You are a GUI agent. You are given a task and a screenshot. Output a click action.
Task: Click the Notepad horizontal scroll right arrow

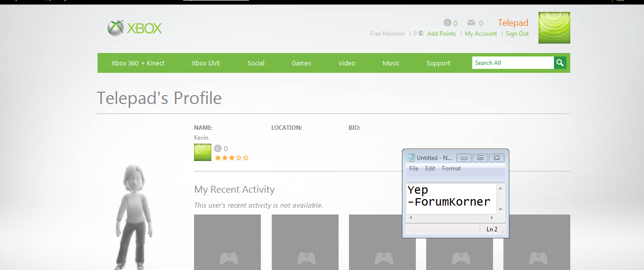point(492,217)
